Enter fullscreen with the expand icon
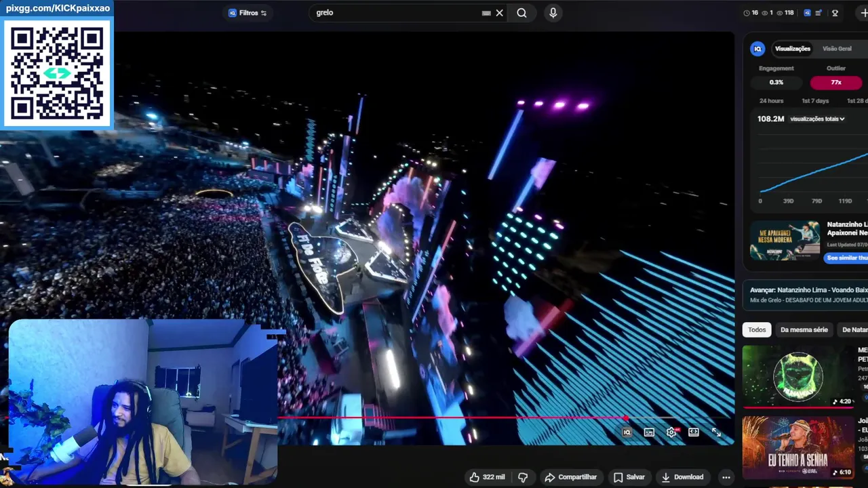Screen dimensions: 868x488 pos(716,432)
